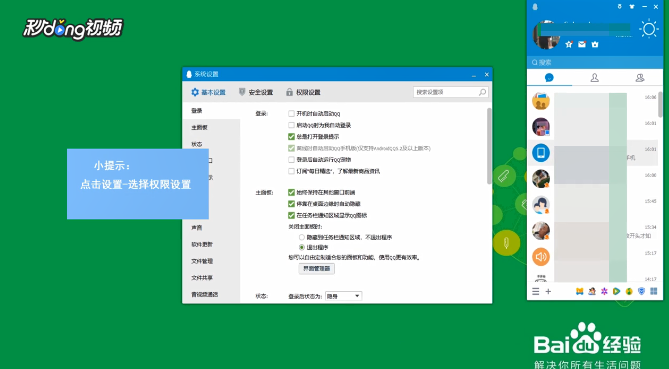Switch to contacts tab with single person icon
This screenshot has width=669, height=369.
(x=594, y=78)
